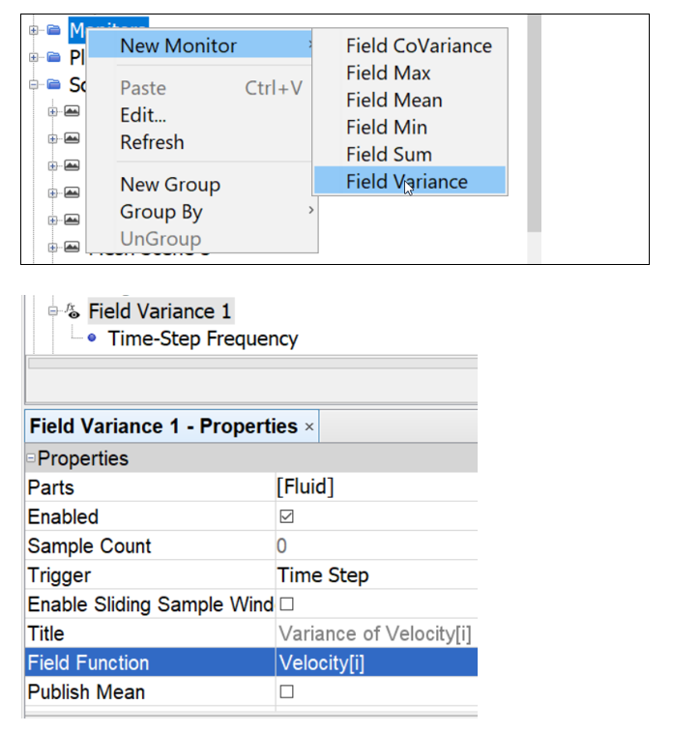Open the Group By submenu
This screenshot has height=733, width=700.
pyautogui.click(x=161, y=212)
